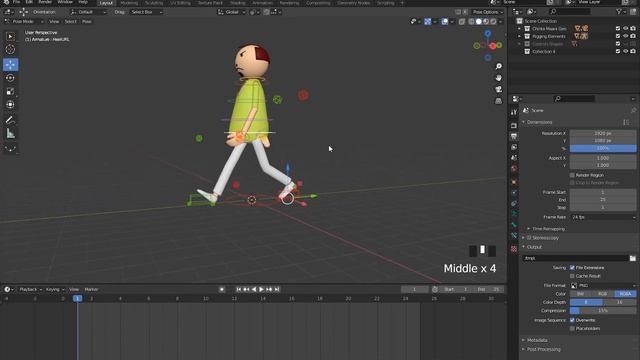Image resolution: width=640 pixels, height=360 pixels.
Task: Activate the Rotate tool
Action: (x=10, y=78)
